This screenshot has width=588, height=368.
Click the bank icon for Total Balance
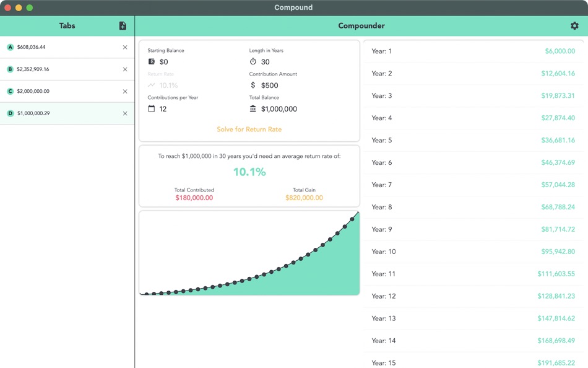253,108
